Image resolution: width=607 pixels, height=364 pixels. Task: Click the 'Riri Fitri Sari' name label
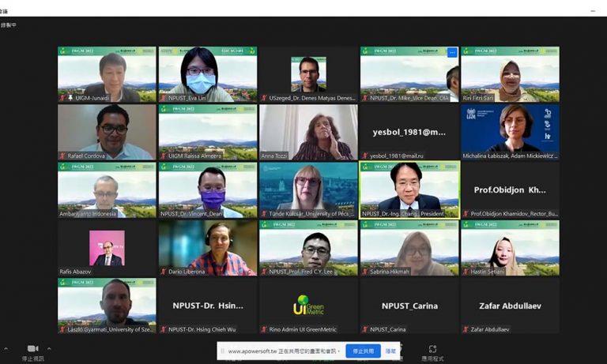click(478, 98)
